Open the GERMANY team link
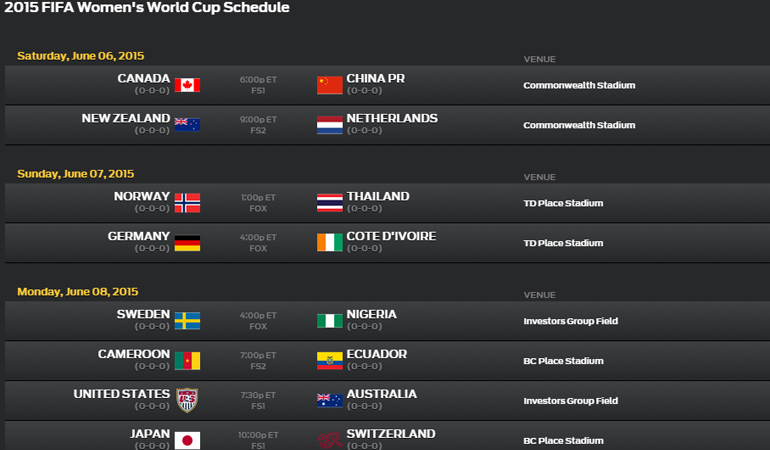This screenshot has height=450, width=770. pos(138,236)
